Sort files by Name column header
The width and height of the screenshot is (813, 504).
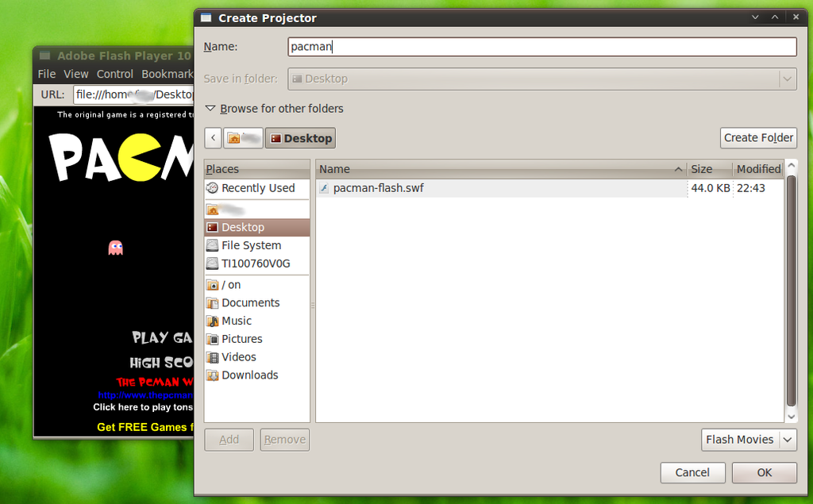click(x=501, y=169)
